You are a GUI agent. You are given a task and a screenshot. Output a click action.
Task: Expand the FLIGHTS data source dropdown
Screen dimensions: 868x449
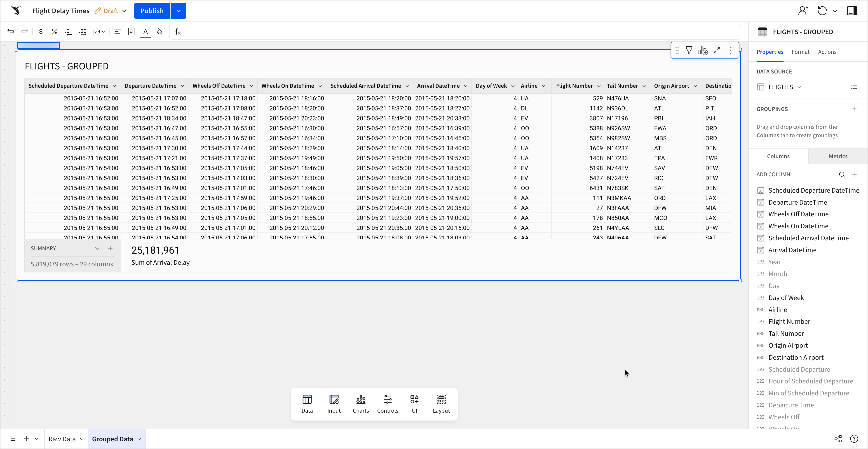pos(799,87)
